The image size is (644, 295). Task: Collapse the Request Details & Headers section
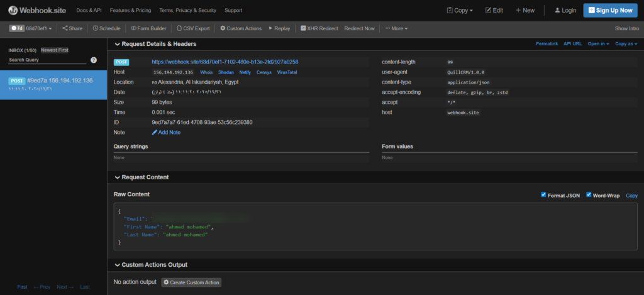(117, 44)
